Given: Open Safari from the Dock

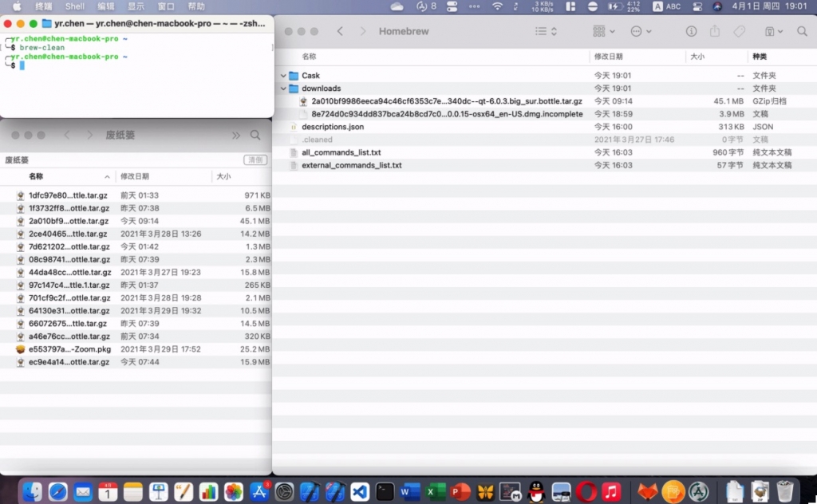Looking at the screenshot, I should 56,491.
